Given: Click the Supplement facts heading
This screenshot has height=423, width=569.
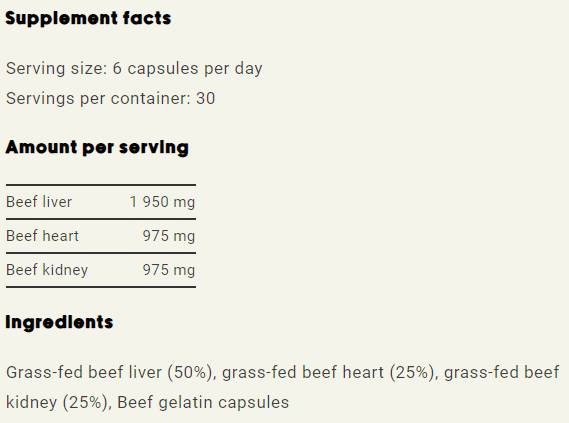Looking at the screenshot, I should [88, 18].
